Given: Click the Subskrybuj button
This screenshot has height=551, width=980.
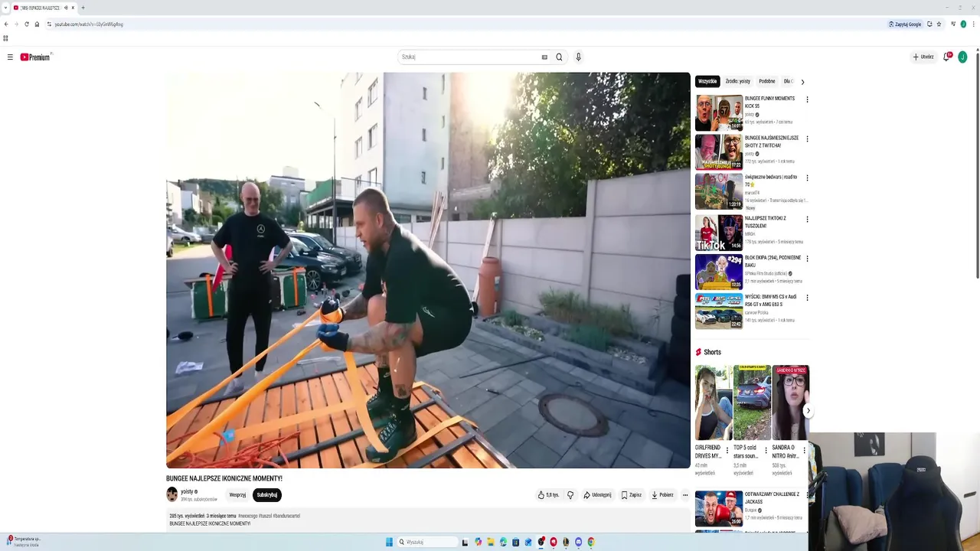Looking at the screenshot, I should tap(267, 495).
